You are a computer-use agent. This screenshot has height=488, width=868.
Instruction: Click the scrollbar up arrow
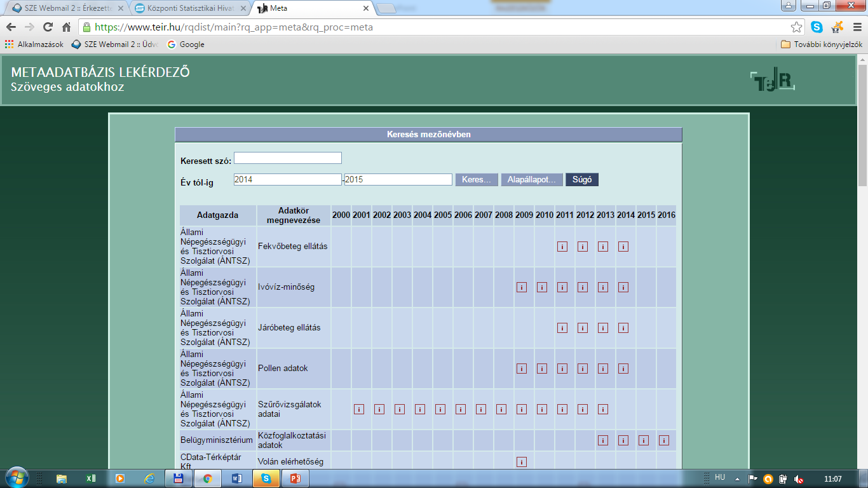862,60
